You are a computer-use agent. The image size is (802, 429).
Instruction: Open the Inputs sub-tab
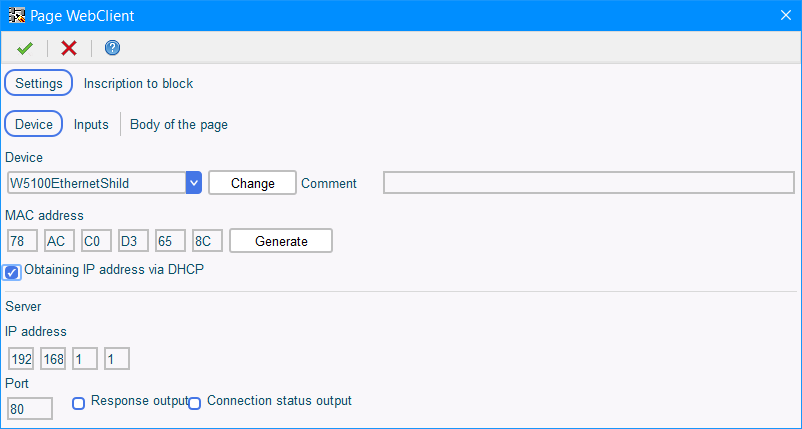(x=91, y=124)
